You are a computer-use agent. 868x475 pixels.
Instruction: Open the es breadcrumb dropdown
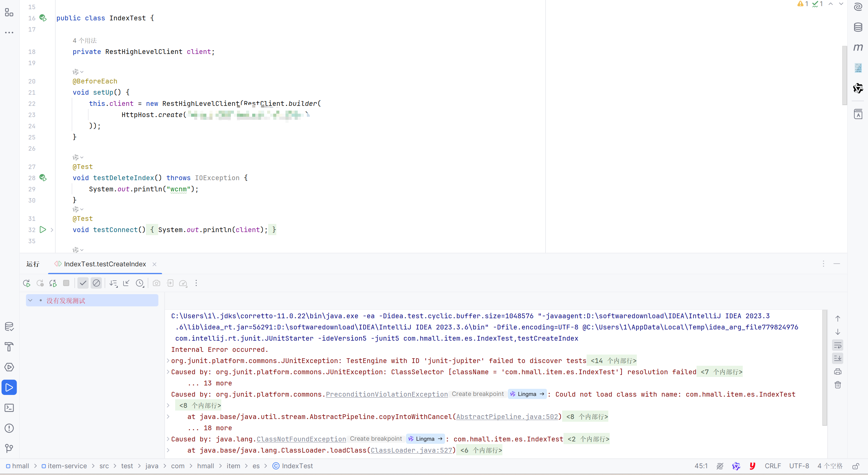[x=256, y=466]
